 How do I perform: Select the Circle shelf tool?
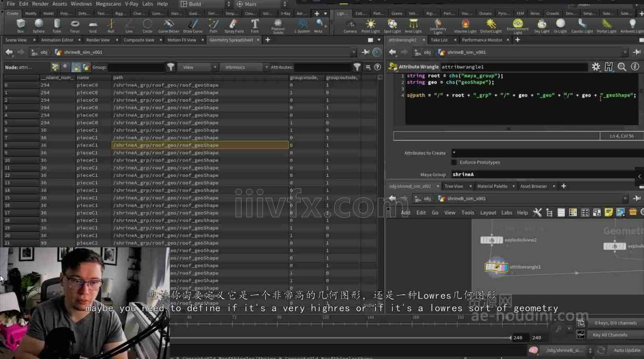click(x=147, y=26)
